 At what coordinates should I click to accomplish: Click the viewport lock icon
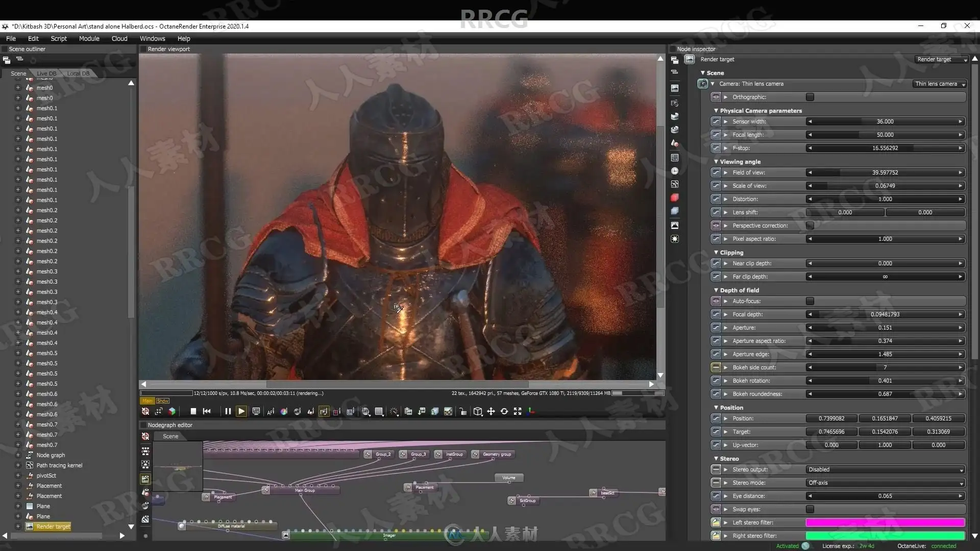point(462,411)
